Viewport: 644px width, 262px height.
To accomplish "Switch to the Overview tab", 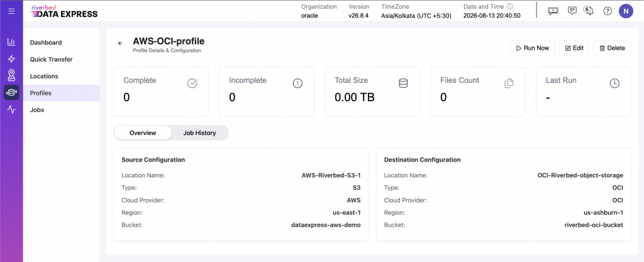I will click(143, 133).
